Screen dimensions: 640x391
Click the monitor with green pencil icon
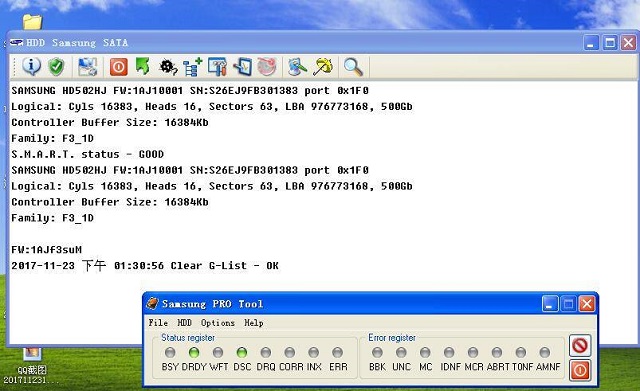(297, 67)
